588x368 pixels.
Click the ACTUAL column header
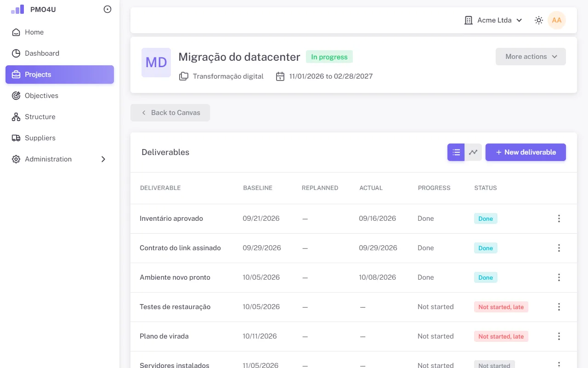[371, 188]
